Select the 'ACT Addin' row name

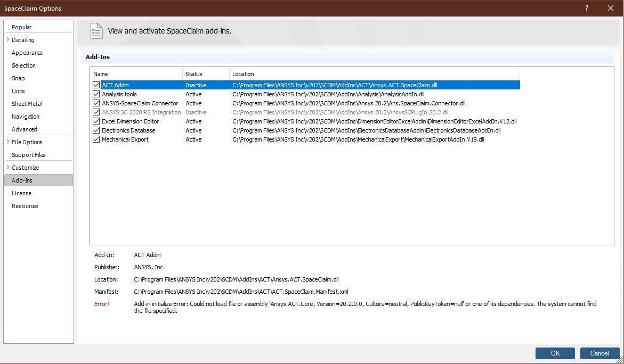click(x=116, y=85)
